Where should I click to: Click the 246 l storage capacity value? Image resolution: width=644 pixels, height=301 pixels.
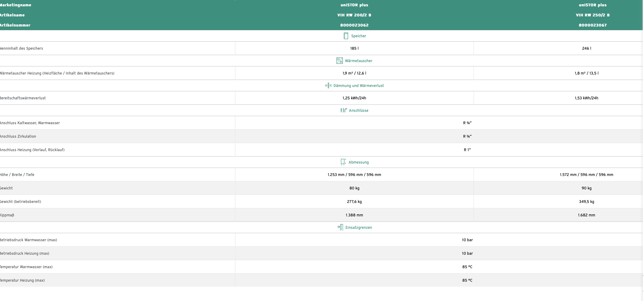[586, 48]
